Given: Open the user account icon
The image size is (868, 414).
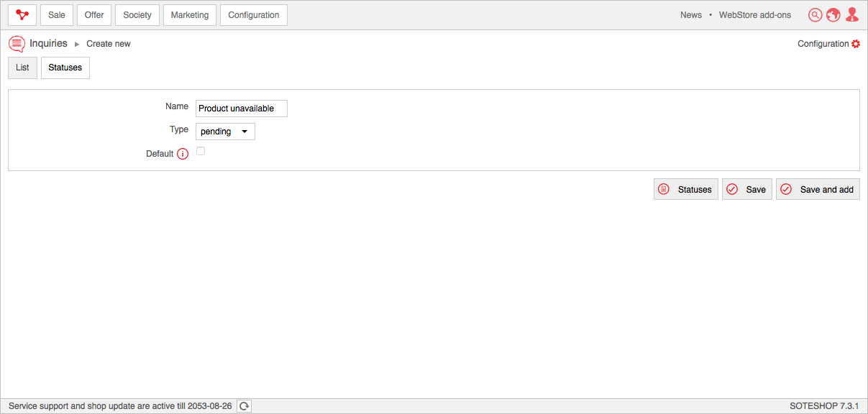Looking at the screenshot, I should point(852,15).
